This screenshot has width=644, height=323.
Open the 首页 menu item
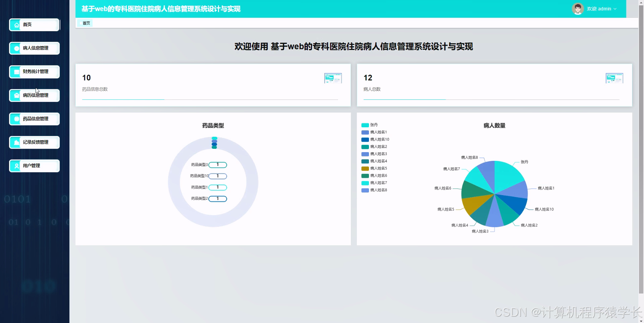[34, 25]
